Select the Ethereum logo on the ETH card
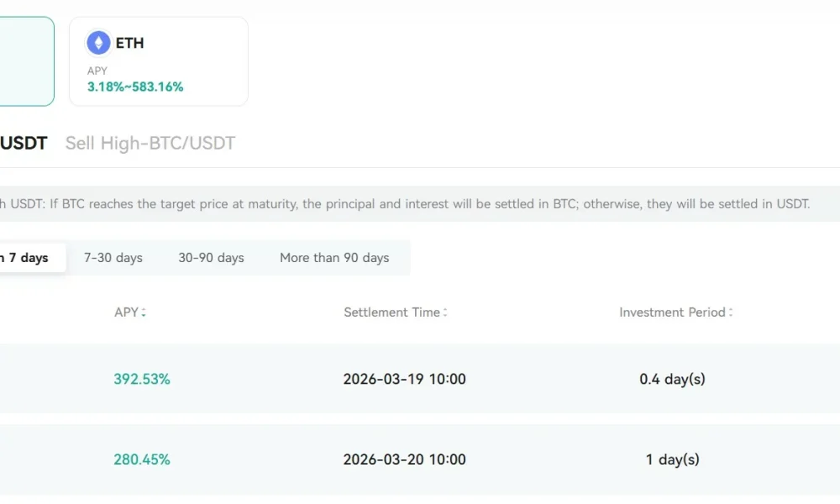The image size is (840, 504). pyautogui.click(x=98, y=42)
